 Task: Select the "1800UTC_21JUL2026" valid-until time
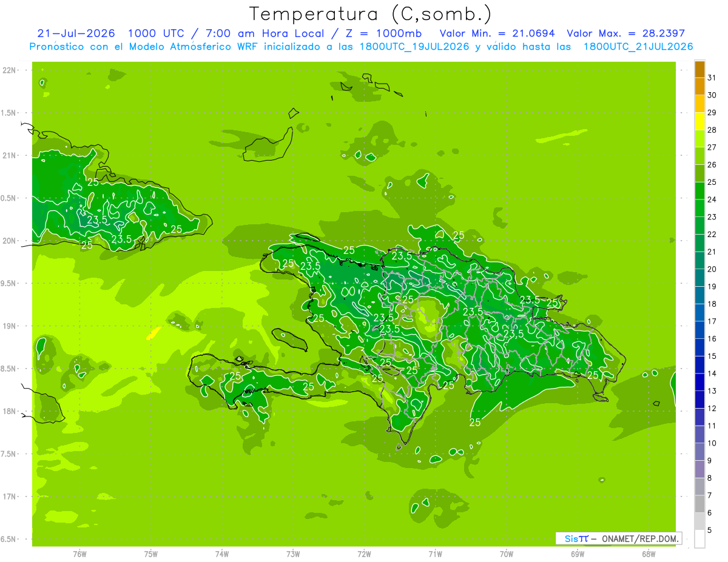tap(638, 47)
